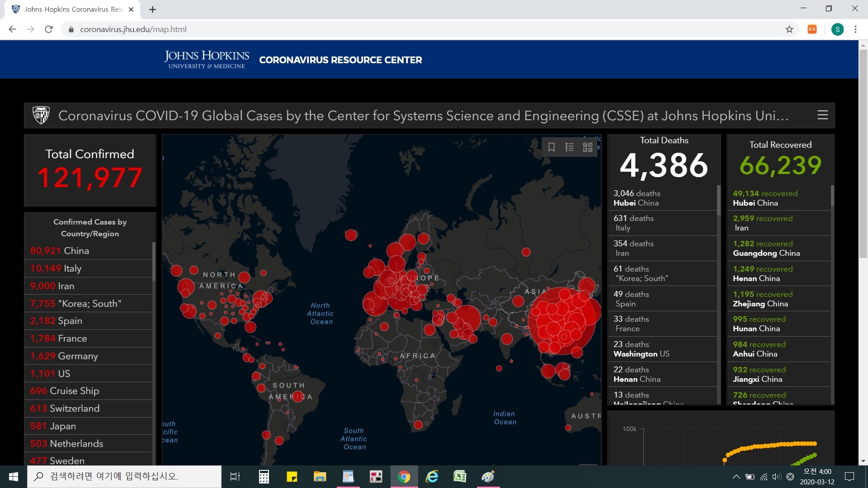The image size is (868, 488).
Task: Select France with 1,784 confirmed cases
Action: tap(88, 338)
